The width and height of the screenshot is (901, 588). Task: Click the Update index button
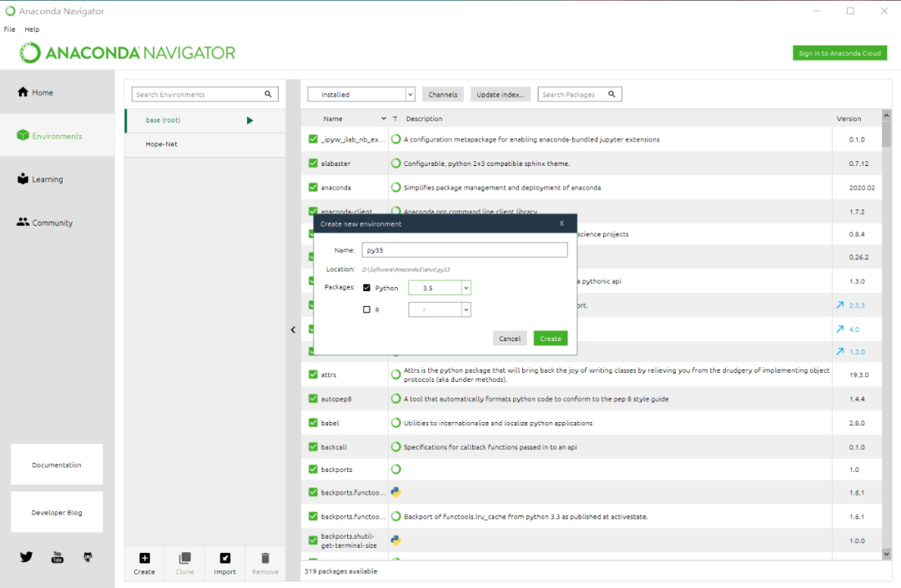coord(501,94)
